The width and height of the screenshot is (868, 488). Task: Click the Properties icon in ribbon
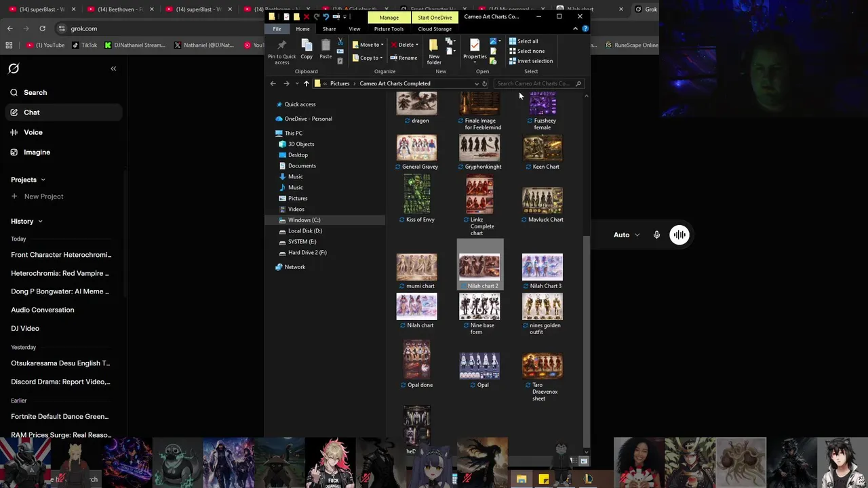(475, 45)
